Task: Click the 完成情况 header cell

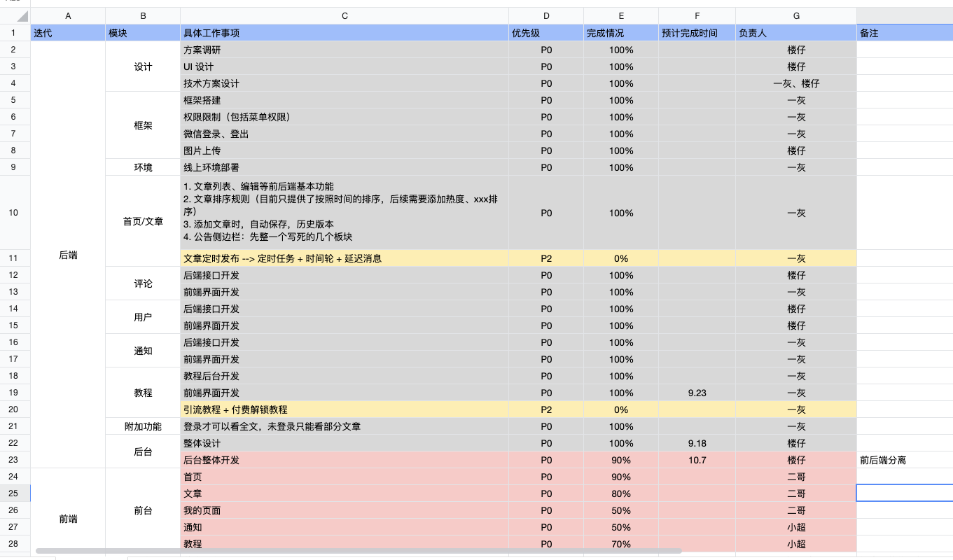Action: (x=621, y=33)
